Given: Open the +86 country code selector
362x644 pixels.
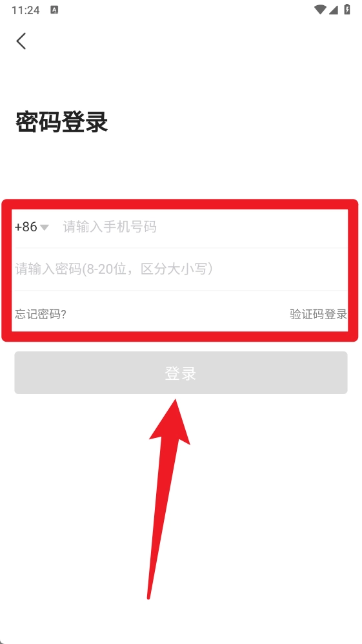Looking at the screenshot, I should (x=32, y=227).
